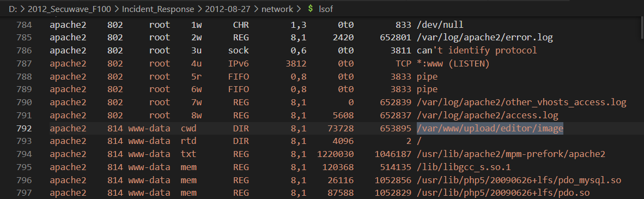Image resolution: width=644 pixels, height=199 pixels.
Task: Expand chevron after network breadcrumb
Action: coord(300,9)
